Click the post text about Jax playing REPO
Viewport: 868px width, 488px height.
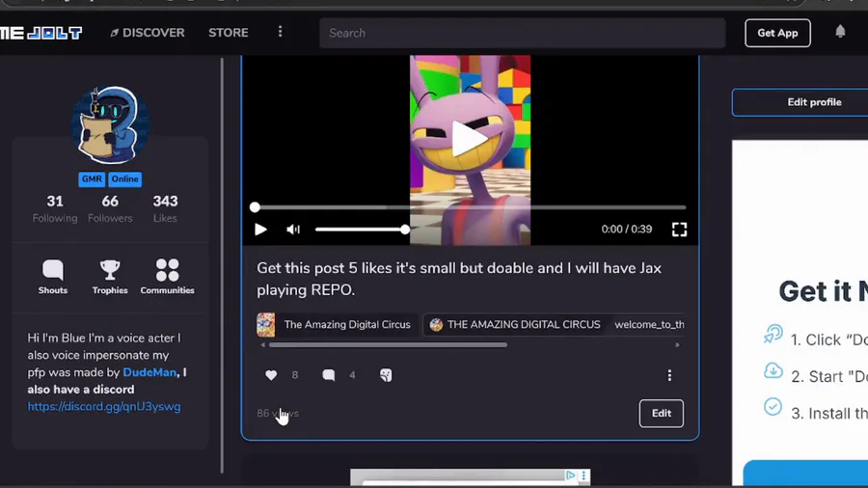click(x=459, y=279)
